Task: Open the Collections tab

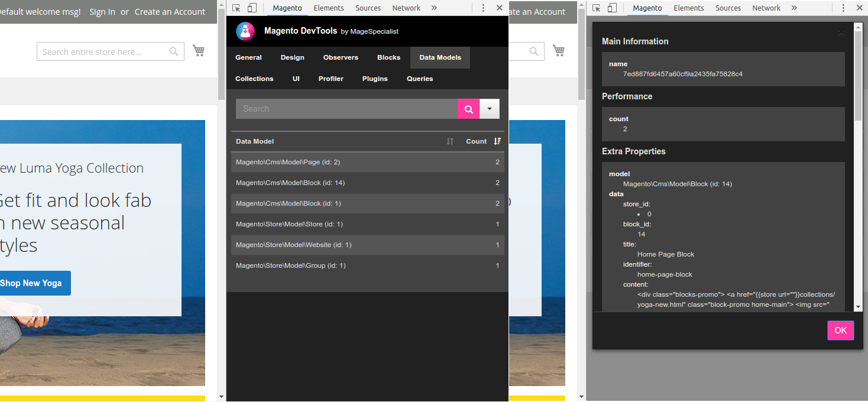Action: click(x=254, y=79)
